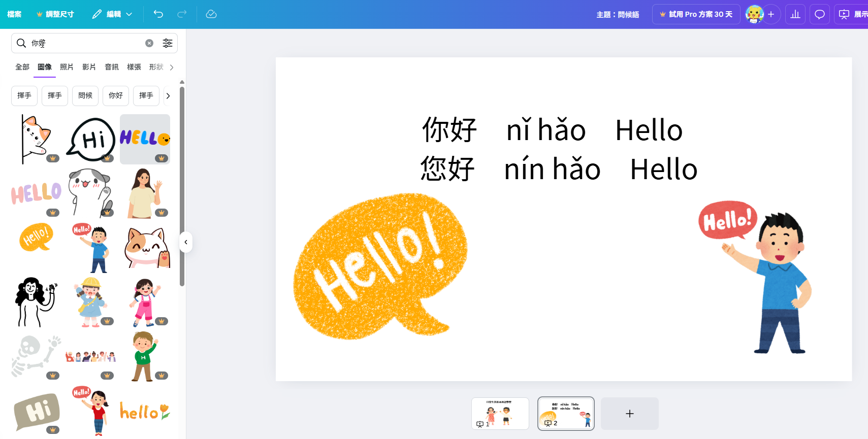Click 調整尺寸 resize option
Screen dimensions: 868x439
(55, 14)
